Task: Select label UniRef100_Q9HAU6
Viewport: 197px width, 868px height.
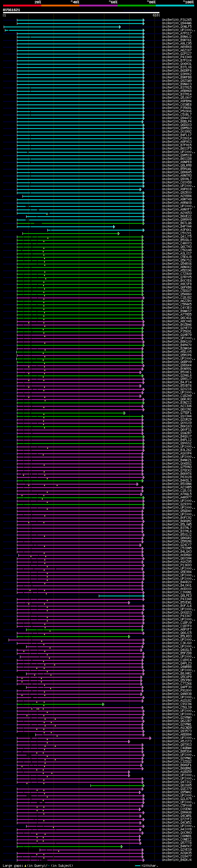Action: pyautogui.click(x=177, y=812)
